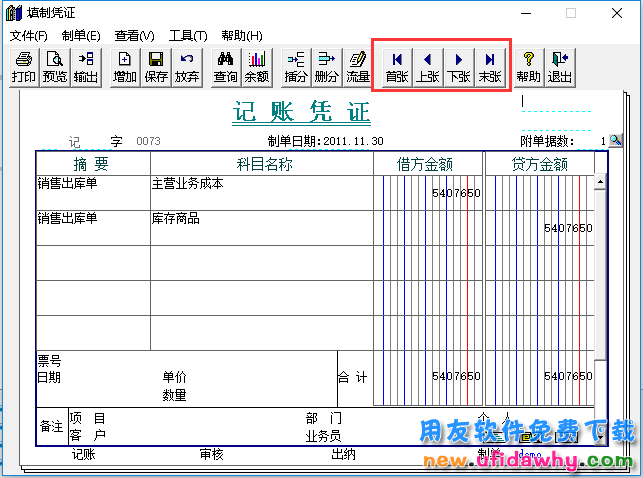Click the magnifier next to 附单据数

(617, 142)
